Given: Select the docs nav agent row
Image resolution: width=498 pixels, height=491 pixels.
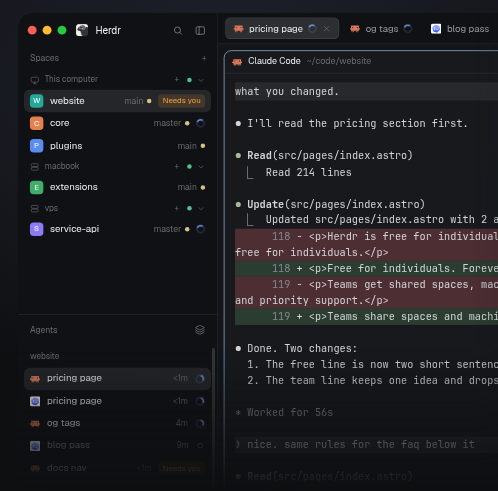Looking at the screenshot, I should (x=117, y=468).
